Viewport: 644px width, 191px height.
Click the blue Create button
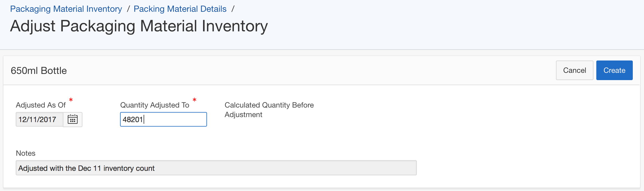[614, 70]
